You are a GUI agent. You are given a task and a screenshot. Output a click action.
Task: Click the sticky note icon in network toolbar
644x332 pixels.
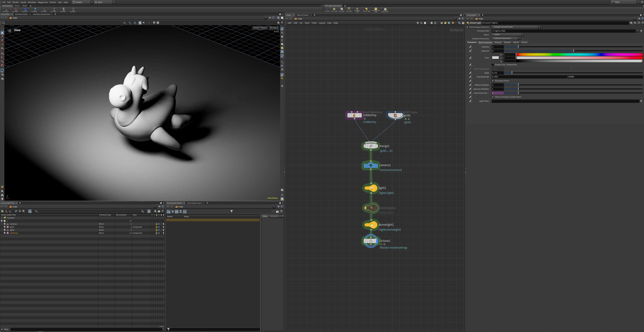pyautogui.click(x=445, y=23)
